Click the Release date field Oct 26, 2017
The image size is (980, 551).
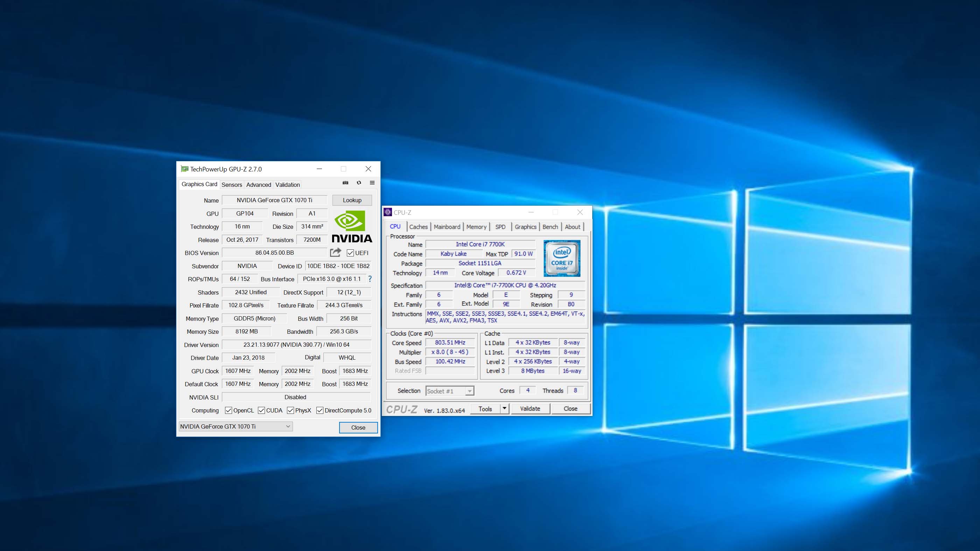point(242,240)
